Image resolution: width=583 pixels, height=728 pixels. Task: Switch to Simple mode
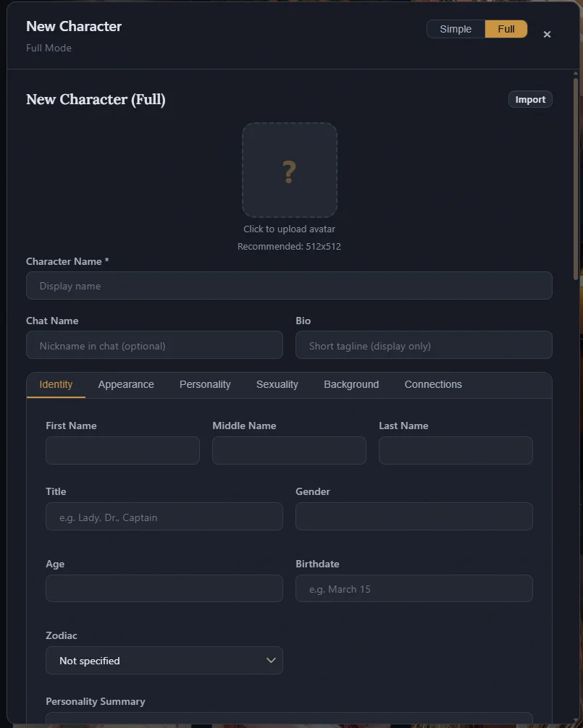(x=456, y=29)
